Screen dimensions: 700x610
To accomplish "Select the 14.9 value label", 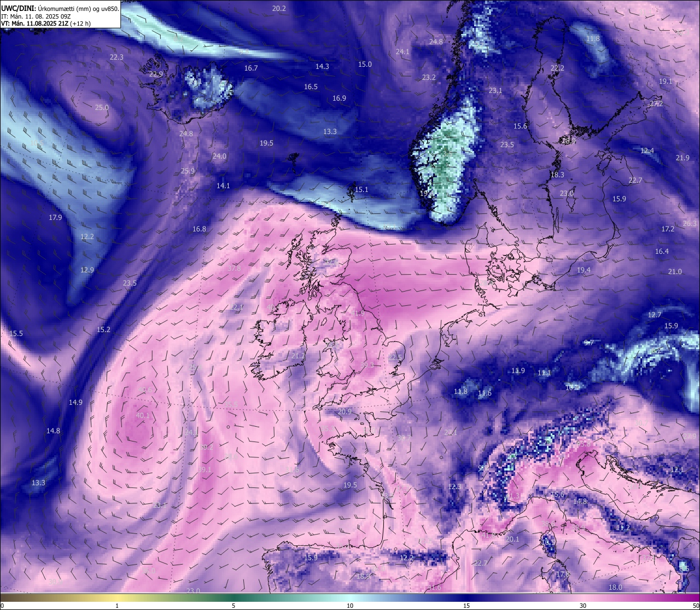I will point(75,403).
